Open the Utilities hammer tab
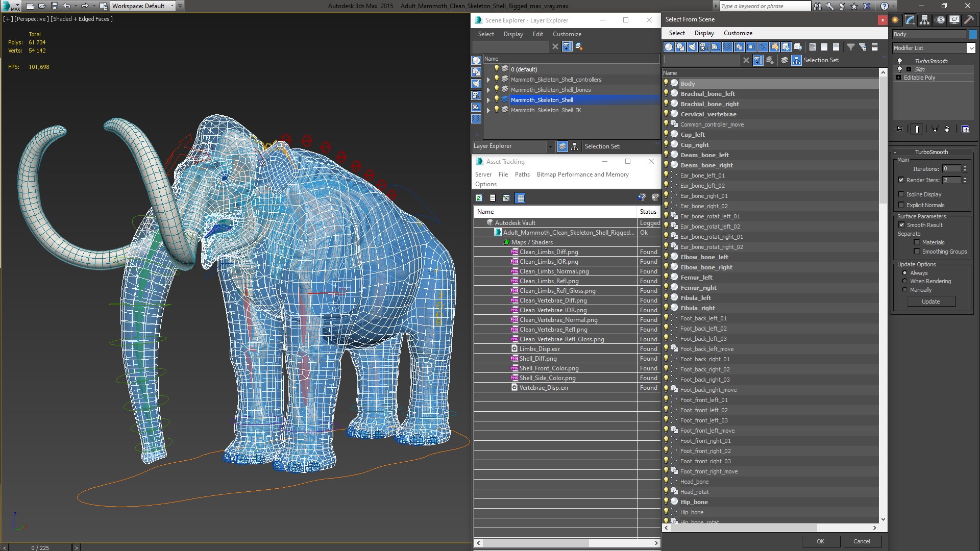980x551 pixels. (x=969, y=20)
